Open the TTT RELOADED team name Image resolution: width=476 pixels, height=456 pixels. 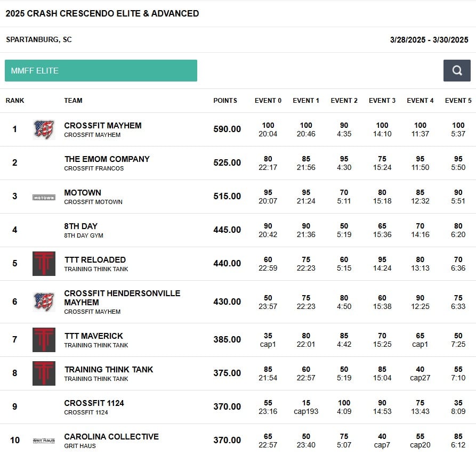tap(95, 260)
